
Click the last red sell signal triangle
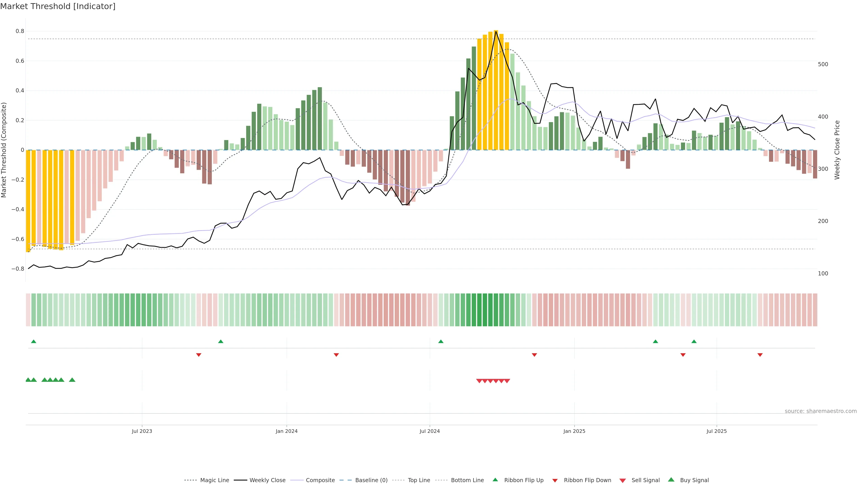[x=507, y=381]
